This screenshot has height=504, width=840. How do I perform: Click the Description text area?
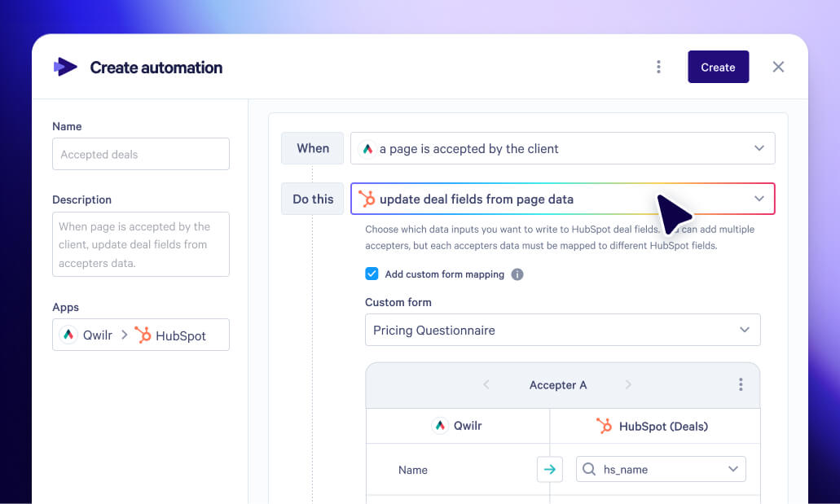click(141, 244)
